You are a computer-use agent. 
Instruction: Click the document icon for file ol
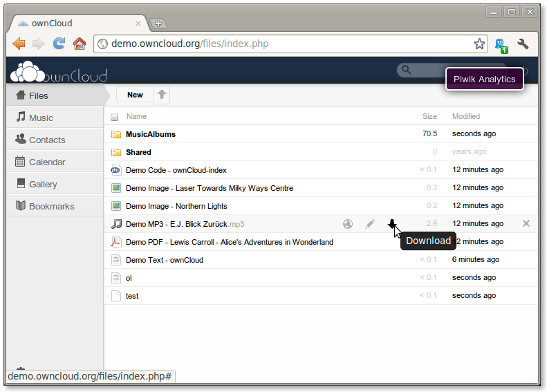(x=115, y=278)
